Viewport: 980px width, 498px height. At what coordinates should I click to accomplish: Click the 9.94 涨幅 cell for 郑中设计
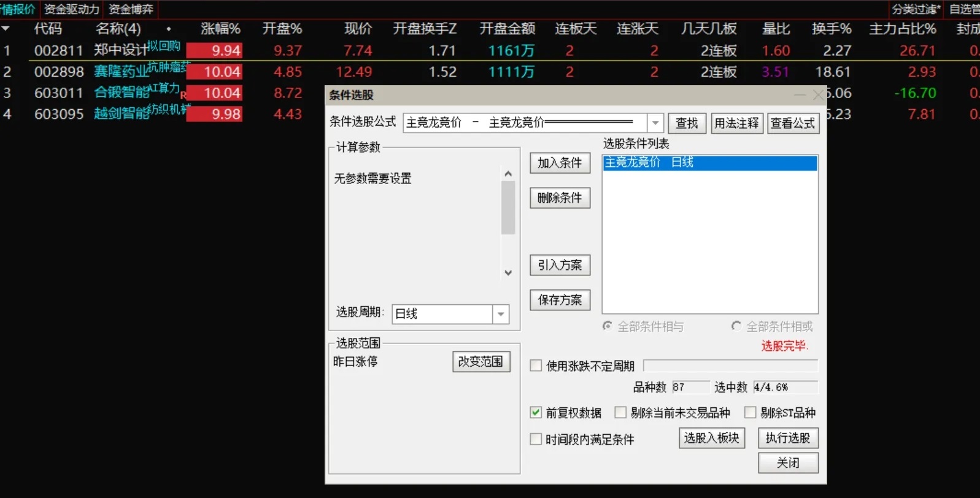tap(214, 50)
